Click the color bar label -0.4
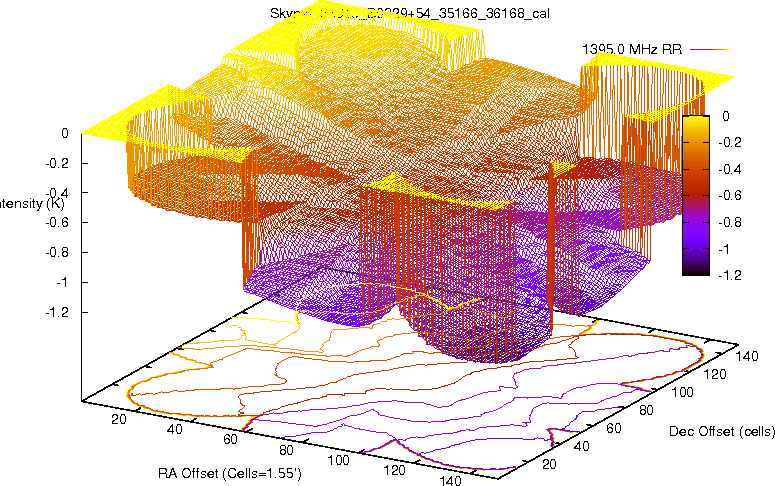 (730, 169)
